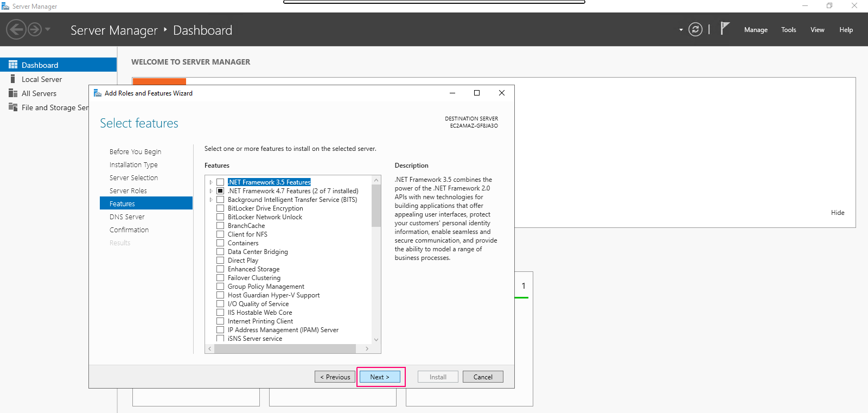Check .NET Framework 3.5 Features checkbox
The width and height of the screenshot is (868, 413).
tap(220, 182)
